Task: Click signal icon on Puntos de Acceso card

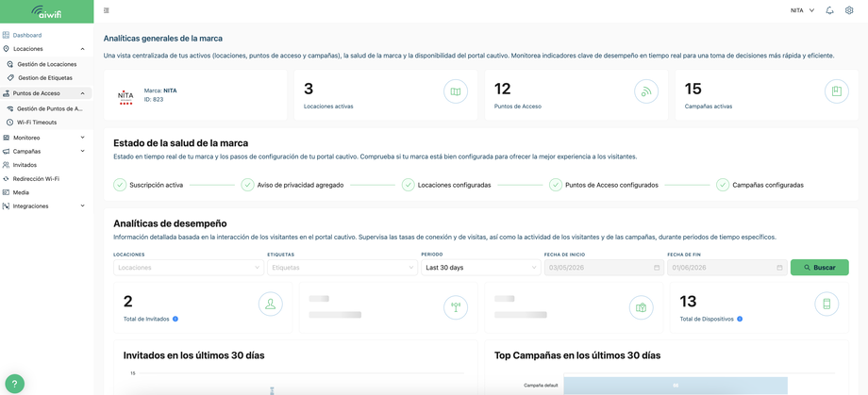Action: click(x=646, y=91)
